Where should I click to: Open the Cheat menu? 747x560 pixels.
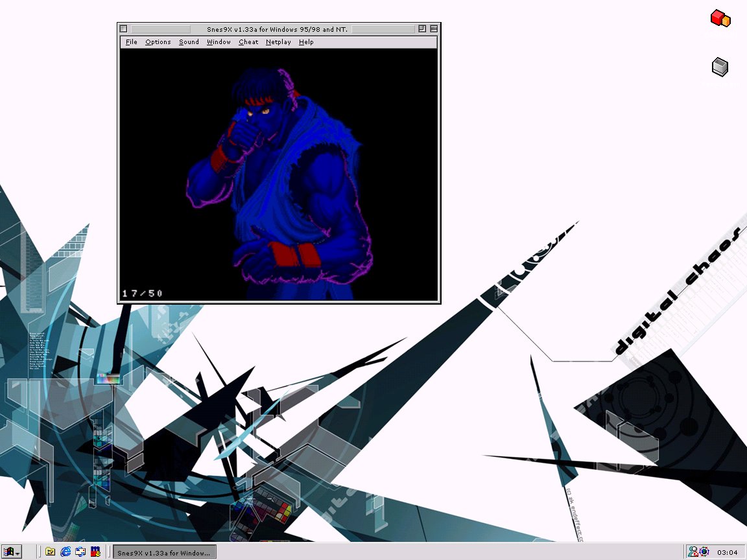click(x=248, y=42)
